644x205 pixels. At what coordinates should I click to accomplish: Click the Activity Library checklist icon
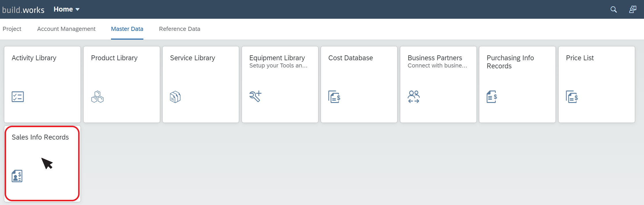pyautogui.click(x=18, y=97)
